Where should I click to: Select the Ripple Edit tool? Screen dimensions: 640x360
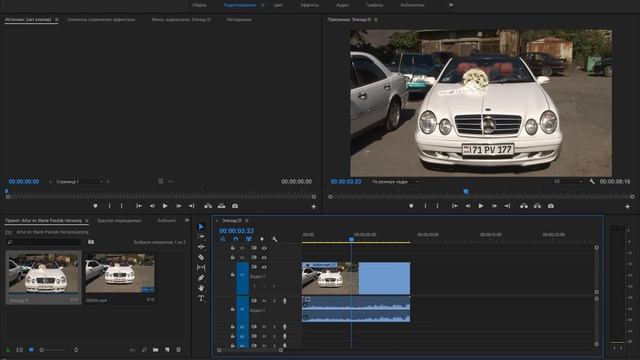201,247
